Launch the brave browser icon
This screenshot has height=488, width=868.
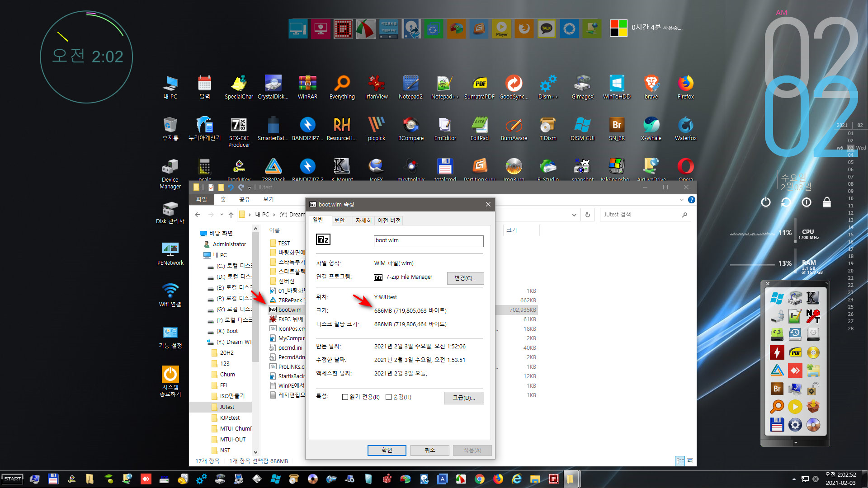click(651, 87)
